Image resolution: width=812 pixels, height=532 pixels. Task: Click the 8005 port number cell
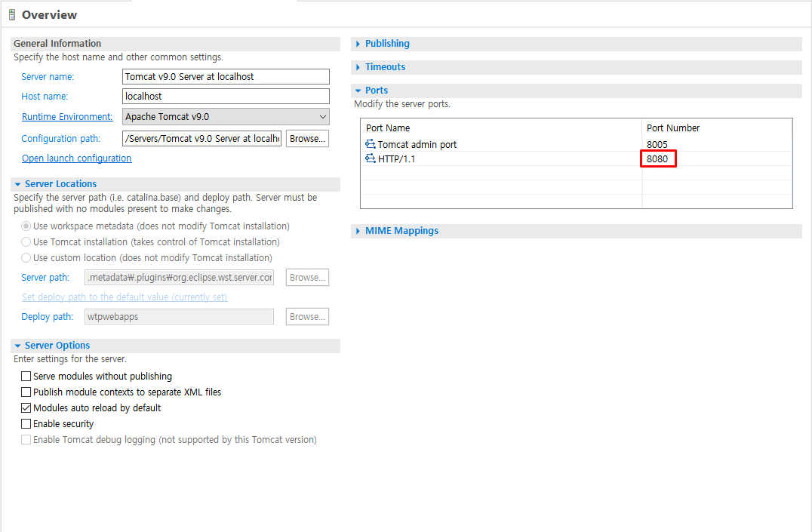point(657,145)
